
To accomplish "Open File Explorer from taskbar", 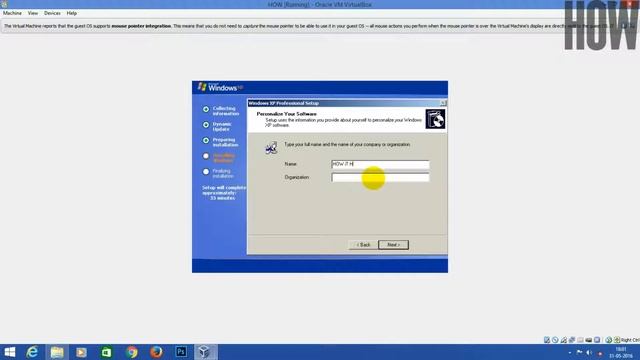I will pos(57,352).
